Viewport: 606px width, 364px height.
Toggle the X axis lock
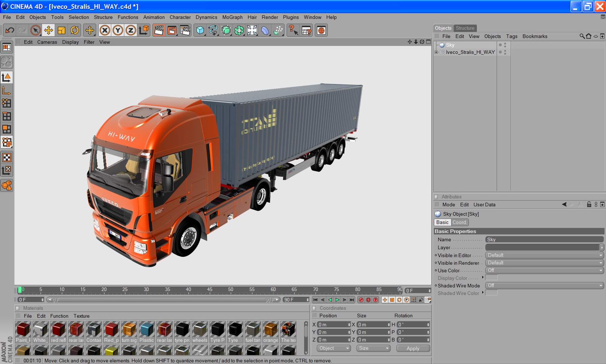pyautogui.click(x=105, y=30)
